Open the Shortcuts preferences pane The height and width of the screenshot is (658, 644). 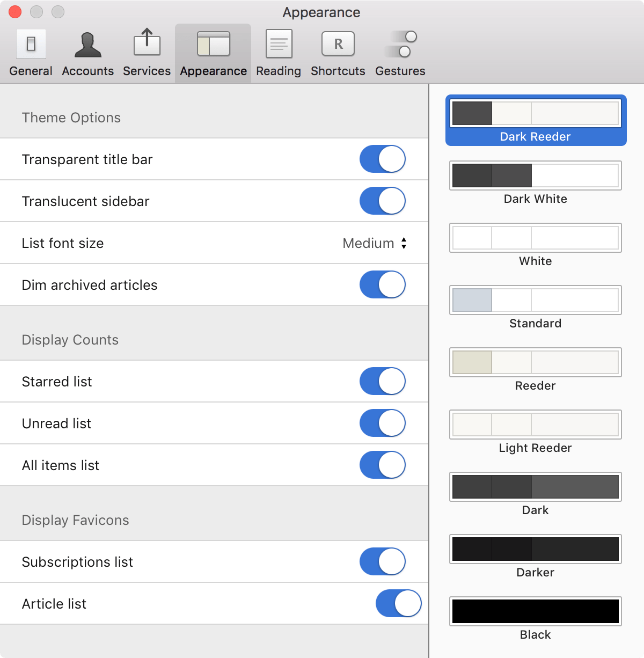click(x=338, y=53)
